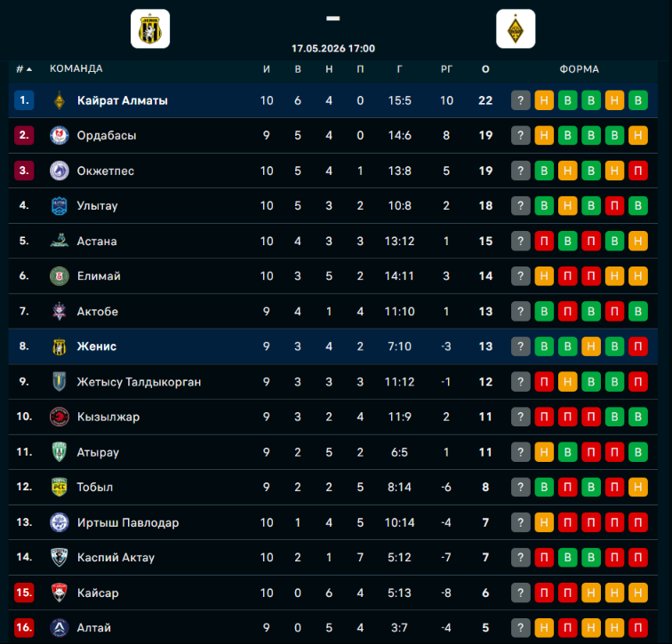Click the Кайсар team crest
The width and height of the screenshot is (672, 644).
(60, 592)
